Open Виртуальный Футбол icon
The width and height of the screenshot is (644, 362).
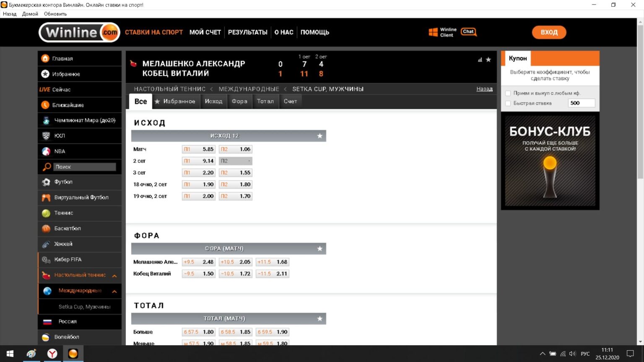[x=46, y=198]
